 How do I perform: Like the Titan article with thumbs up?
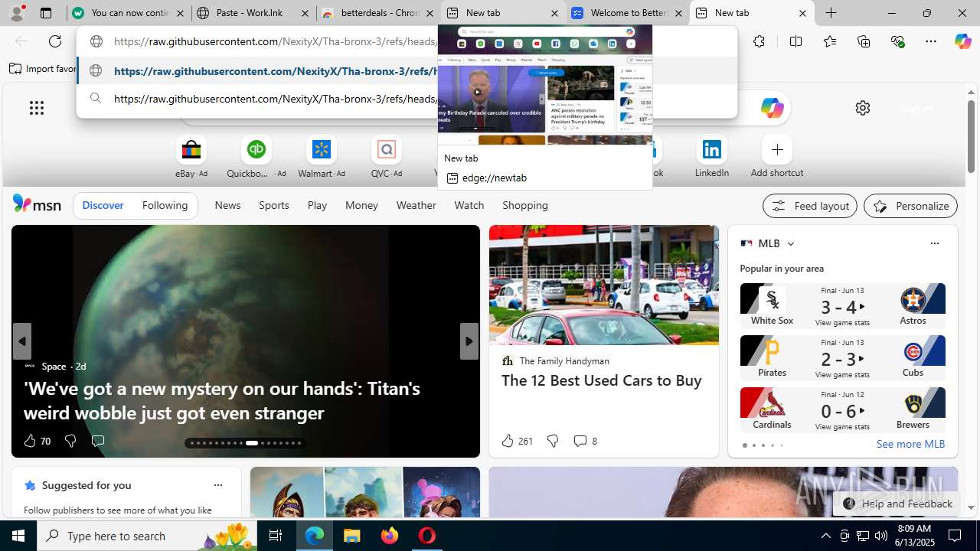point(30,441)
